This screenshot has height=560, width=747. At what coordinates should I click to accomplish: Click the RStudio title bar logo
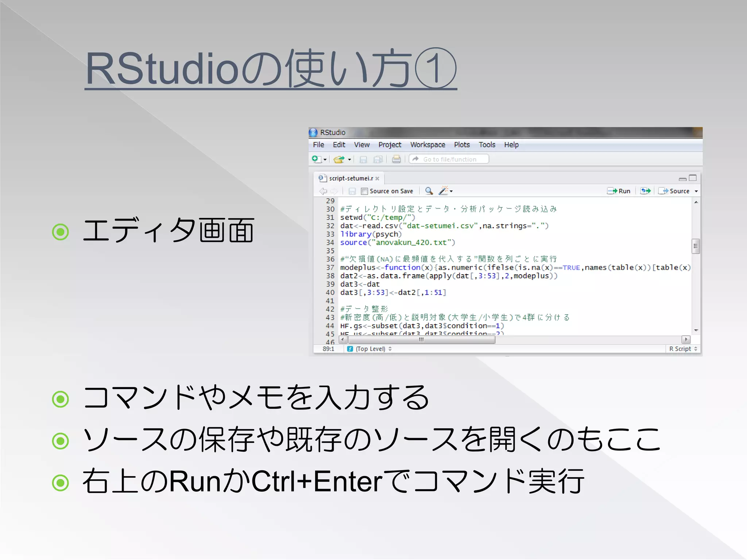click(313, 132)
